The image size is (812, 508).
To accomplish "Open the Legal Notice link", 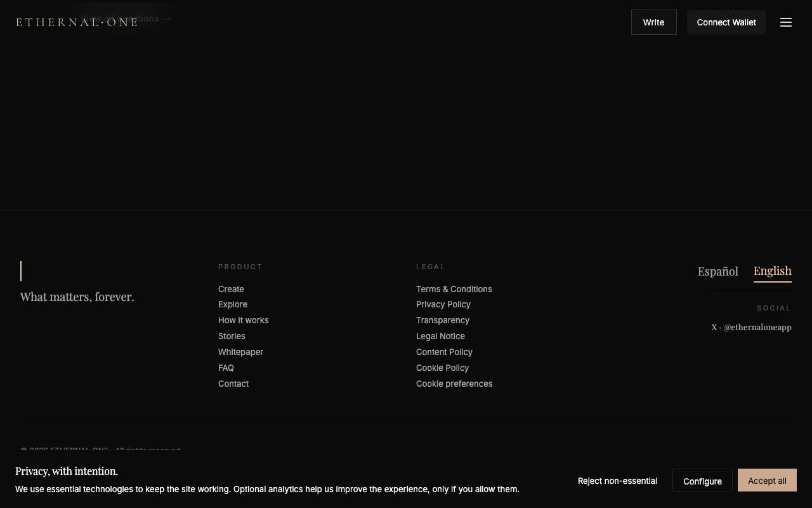I will (440, 336).
